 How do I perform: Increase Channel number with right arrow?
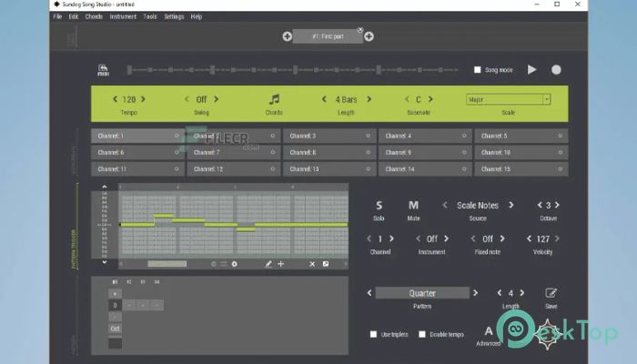tap(391, 238)
